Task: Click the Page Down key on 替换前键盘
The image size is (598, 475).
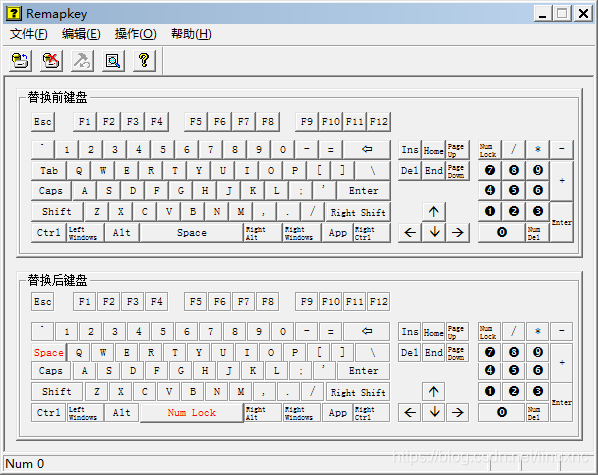Action: tap(457, 171)
